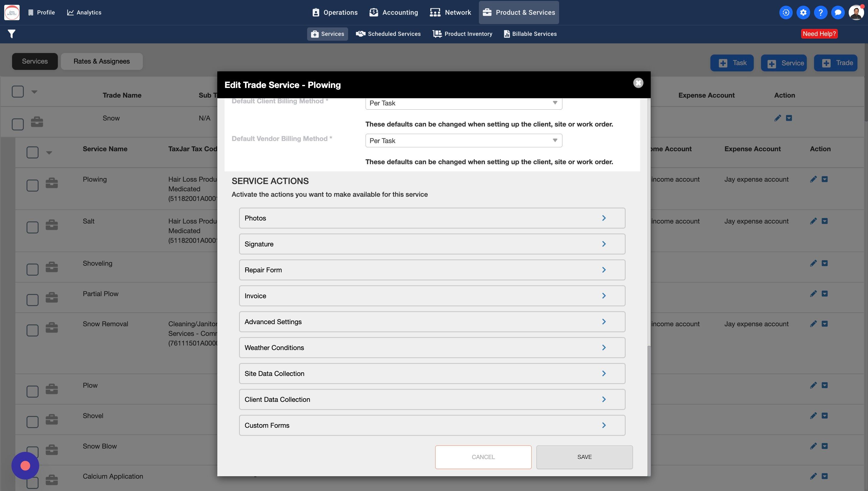This screenshot has width=868, height=491.
Task: Expand the Photos service action
Action: tap(432, 218)
